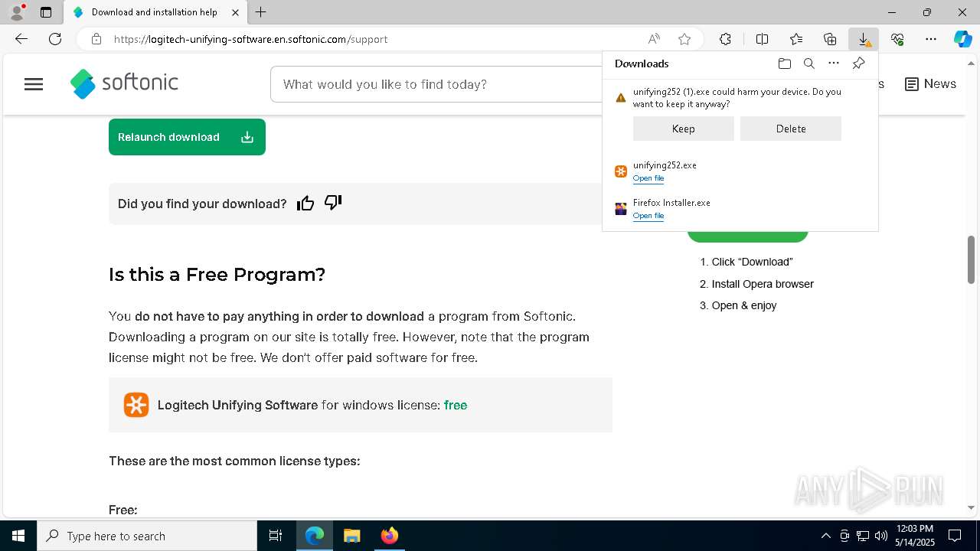
Task: Open Split screen view
Action: pyautogui.click(x=762, y=39)
